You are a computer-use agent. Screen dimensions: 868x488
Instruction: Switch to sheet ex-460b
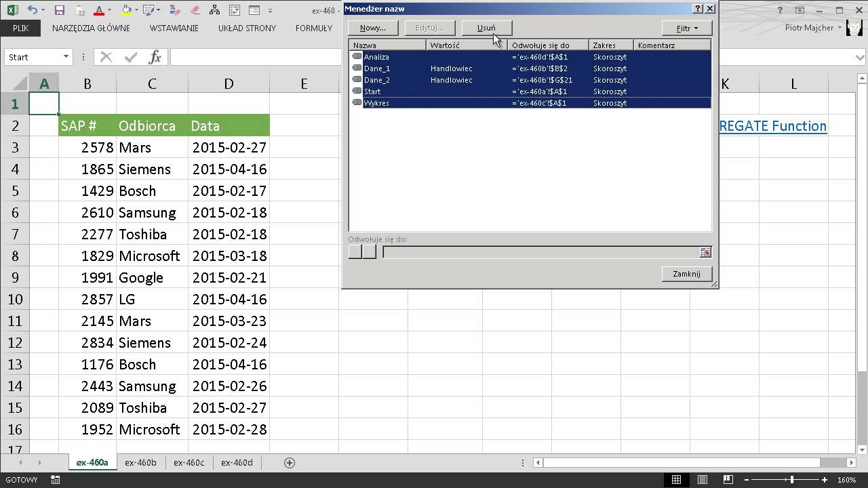coord(140,462)
